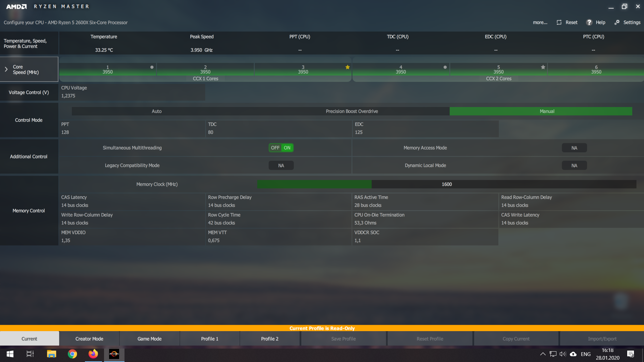The image size is (644, 362).
Task: Click the TDC value field
Action: coord(279,128)
